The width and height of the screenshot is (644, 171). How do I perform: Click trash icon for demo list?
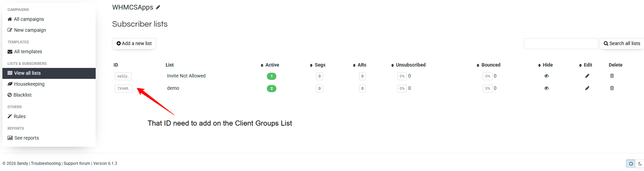612,88
